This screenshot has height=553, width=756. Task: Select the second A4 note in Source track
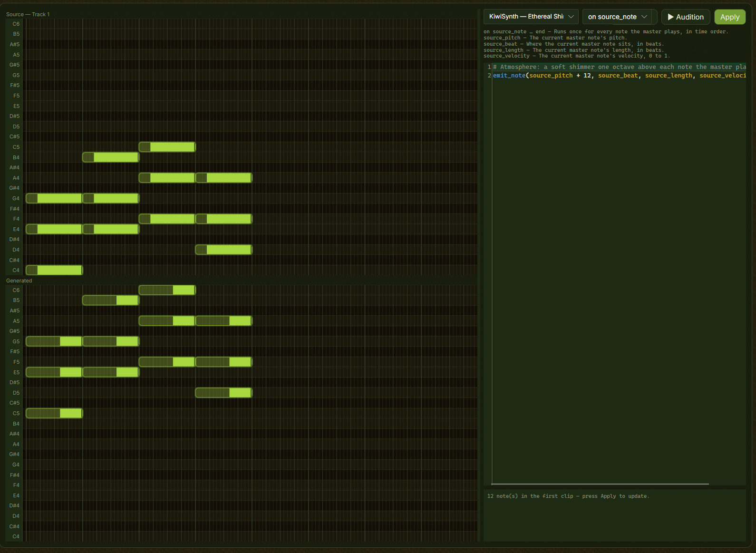pyautogui.click(x=223, y=178)
